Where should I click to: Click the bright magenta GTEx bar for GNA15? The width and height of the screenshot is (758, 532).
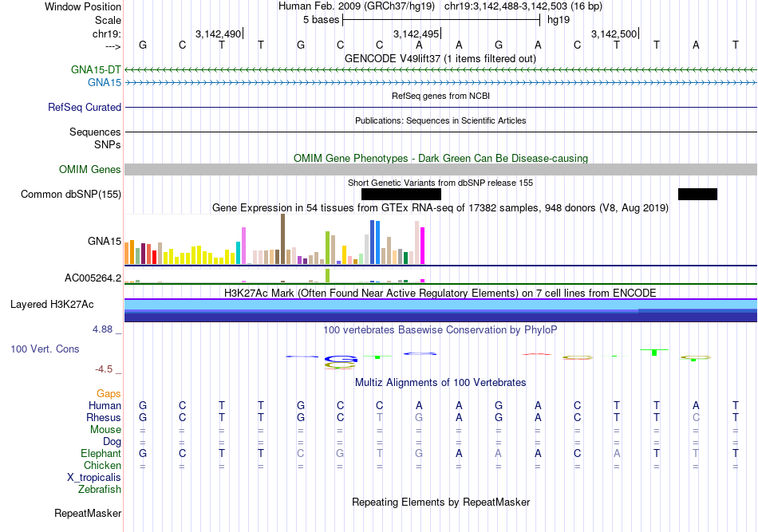tap(423, 246)
